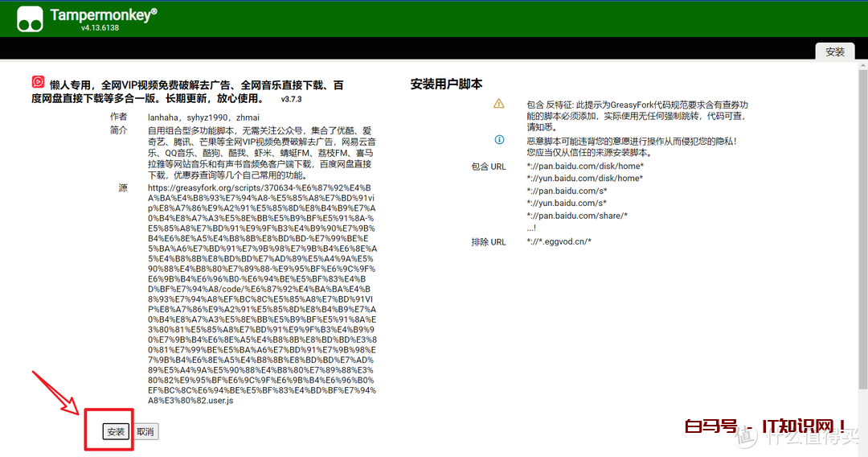Click the script version v3.7.3 label
Viewport: 868px width, 457px height.
(x=291, y=99)
